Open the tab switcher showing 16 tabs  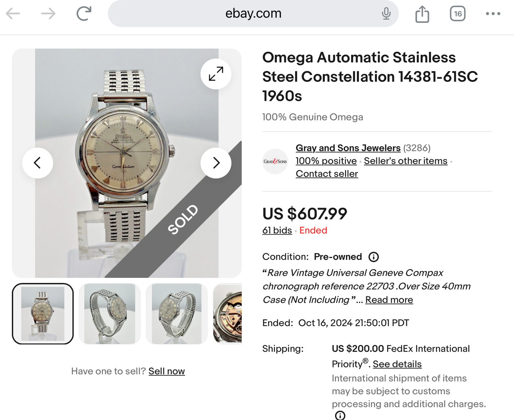tap(458, 14)
